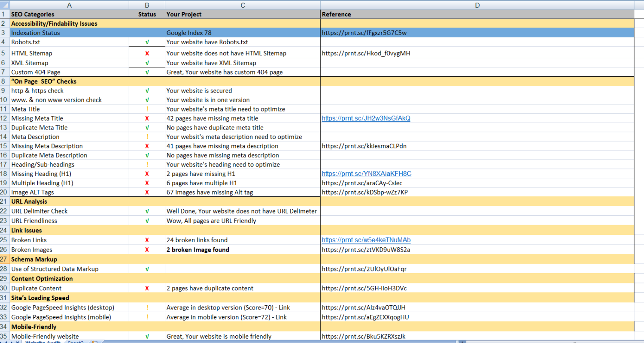This screenshot has width=644, height=343.
Task: Select the 'Robots.txt' cell
Action: click(x=70, y=42)
